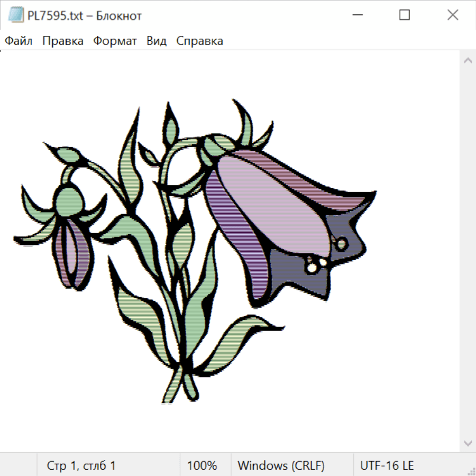The width and height of the screenshot is (476, 476).
Task: Open the Вид menu
Action: (157, 41)
